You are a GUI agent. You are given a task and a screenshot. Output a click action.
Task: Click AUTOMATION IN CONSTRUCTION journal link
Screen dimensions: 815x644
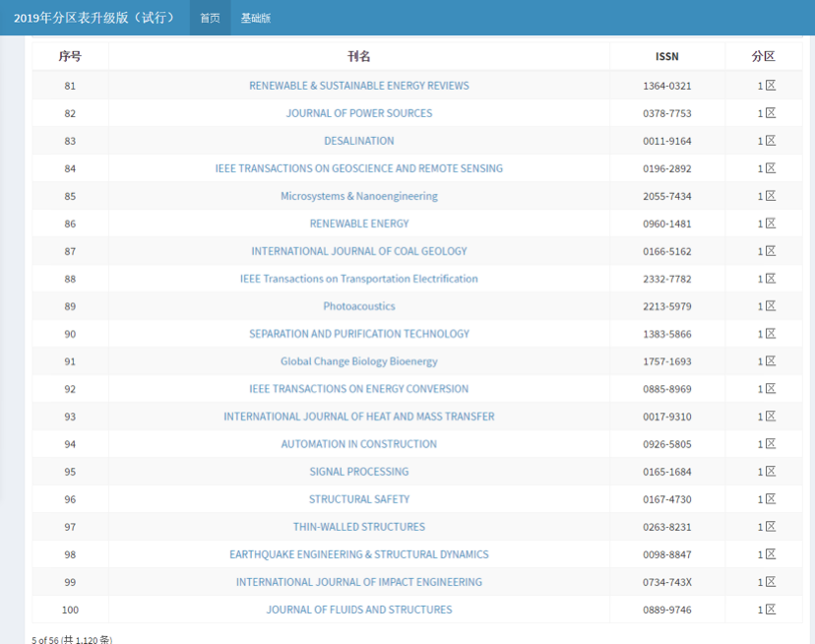[x=359, y=444]
